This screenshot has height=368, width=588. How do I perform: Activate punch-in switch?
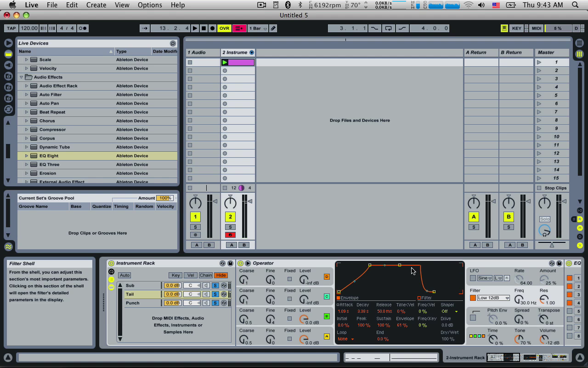[375, 28]
